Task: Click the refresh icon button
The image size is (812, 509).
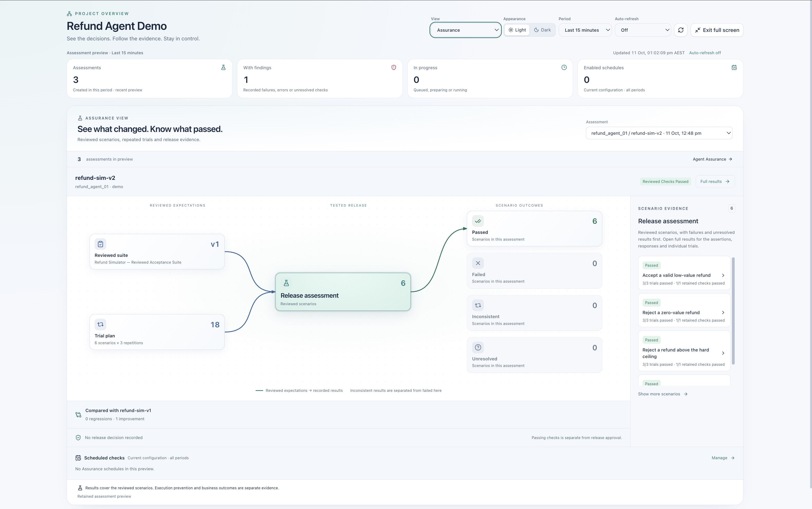Action: point(681,30)
